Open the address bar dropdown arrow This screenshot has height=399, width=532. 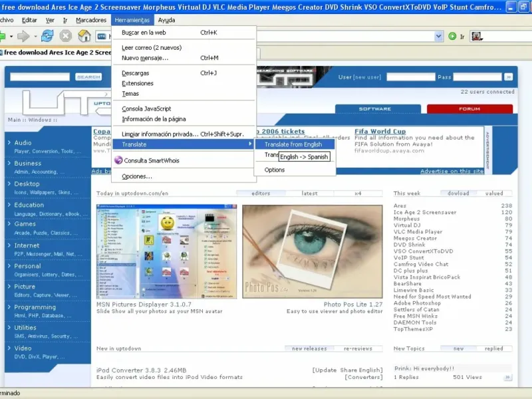[438, 36]
